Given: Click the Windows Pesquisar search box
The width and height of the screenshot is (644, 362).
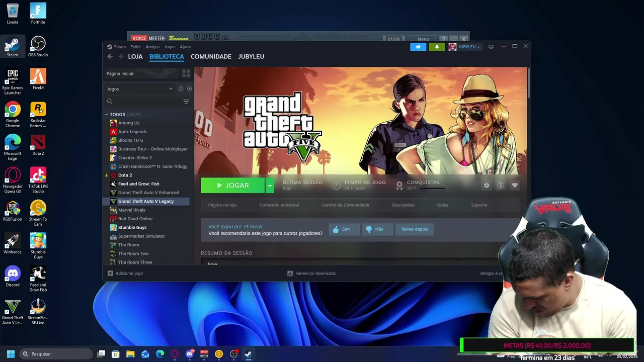Looking at the screenshot, I should point(56,354).
